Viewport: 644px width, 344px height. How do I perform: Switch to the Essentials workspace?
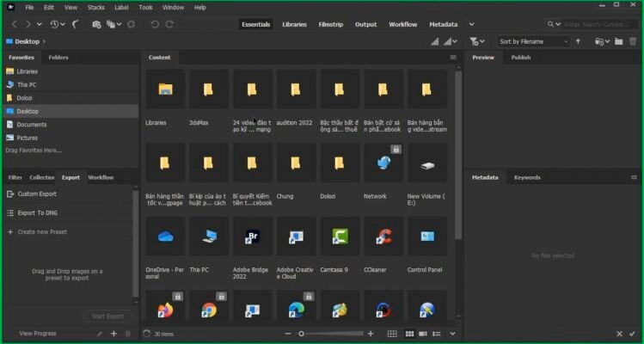[256, 24]
